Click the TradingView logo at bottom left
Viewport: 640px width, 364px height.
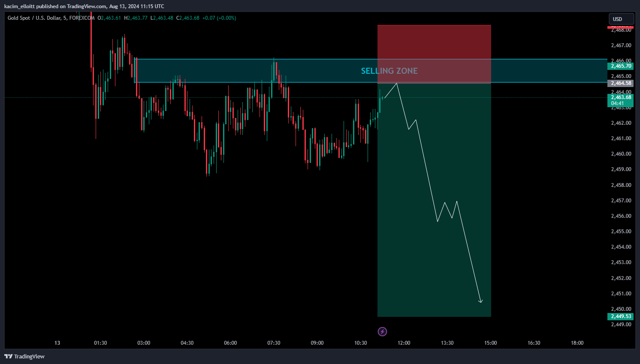click(24, 356)
